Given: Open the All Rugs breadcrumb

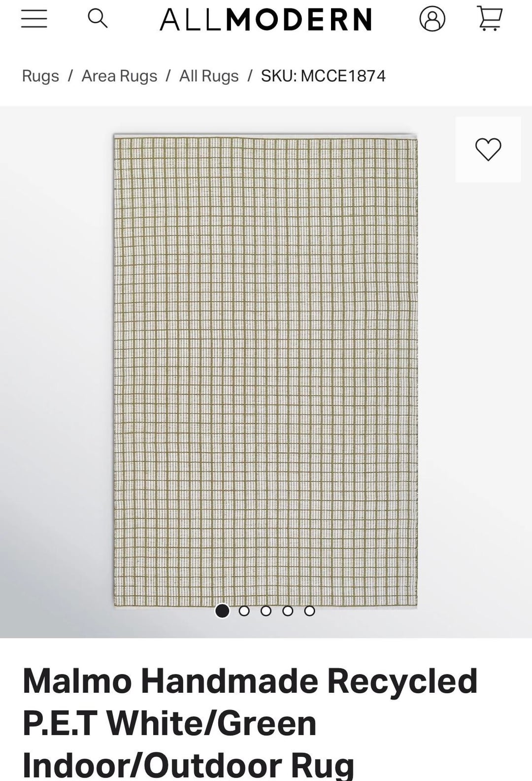Looking at the screenshot, I should point(209,76).
